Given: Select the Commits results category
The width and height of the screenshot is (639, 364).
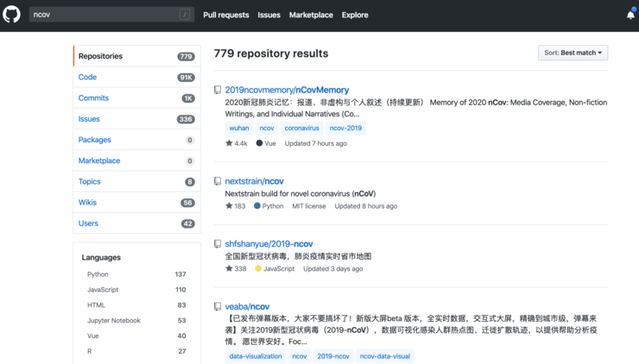Looking at the screenshot, I should [137, 98].
